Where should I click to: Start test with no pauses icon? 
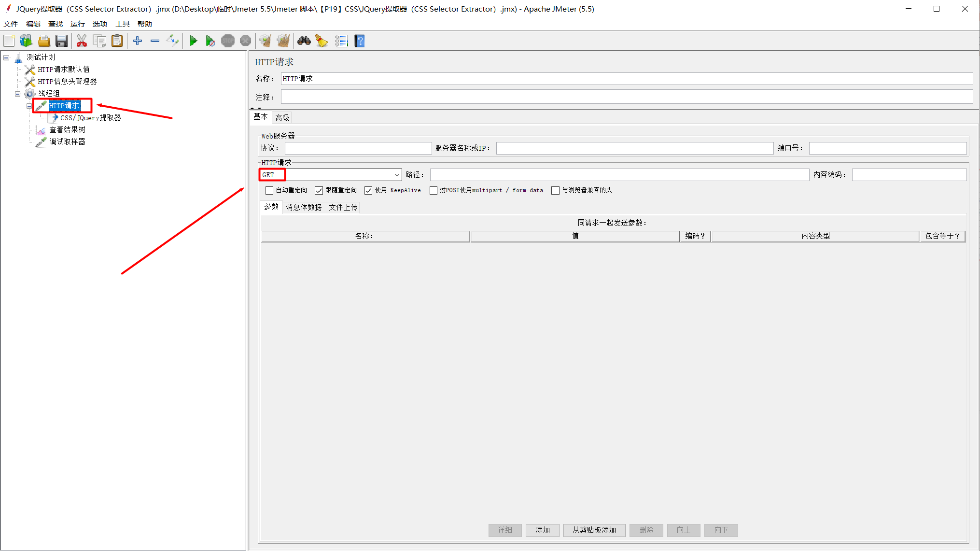[x=210, y=41]
